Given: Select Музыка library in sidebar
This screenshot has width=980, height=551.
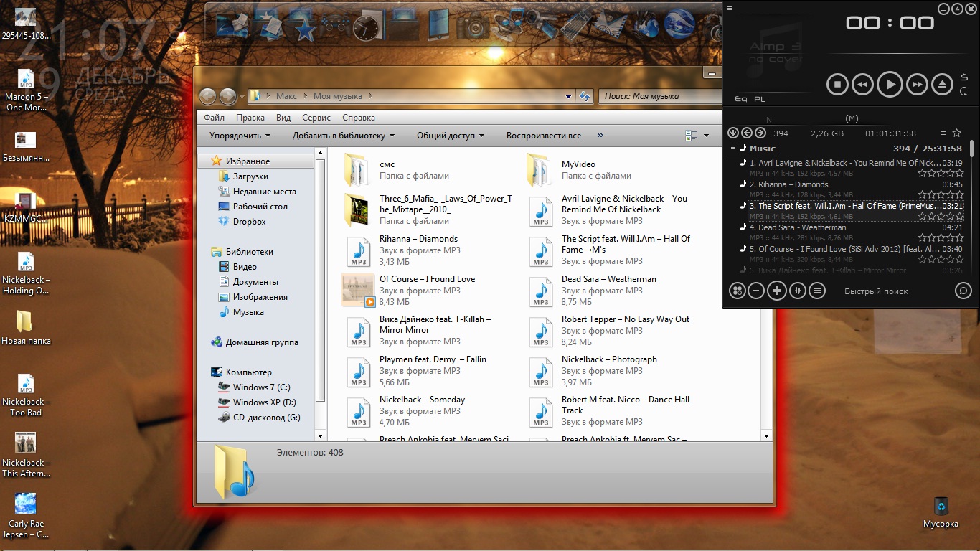Looking at the screenshot, I should coord(248,312).
